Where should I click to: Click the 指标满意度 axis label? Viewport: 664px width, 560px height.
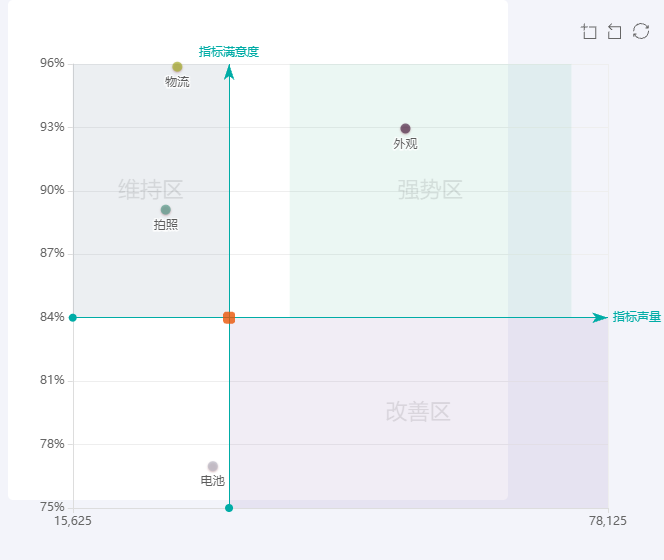coord(229,52)
